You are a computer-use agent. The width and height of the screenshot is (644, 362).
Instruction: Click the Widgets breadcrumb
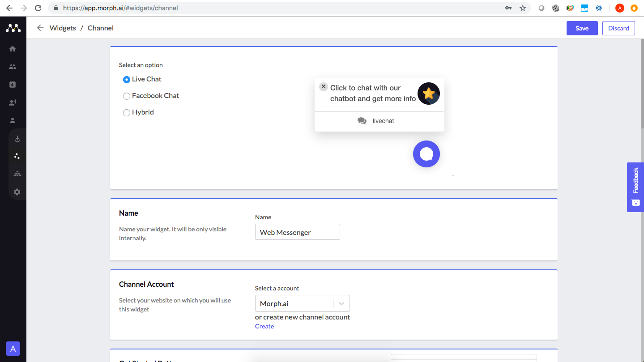coord(63,28)
